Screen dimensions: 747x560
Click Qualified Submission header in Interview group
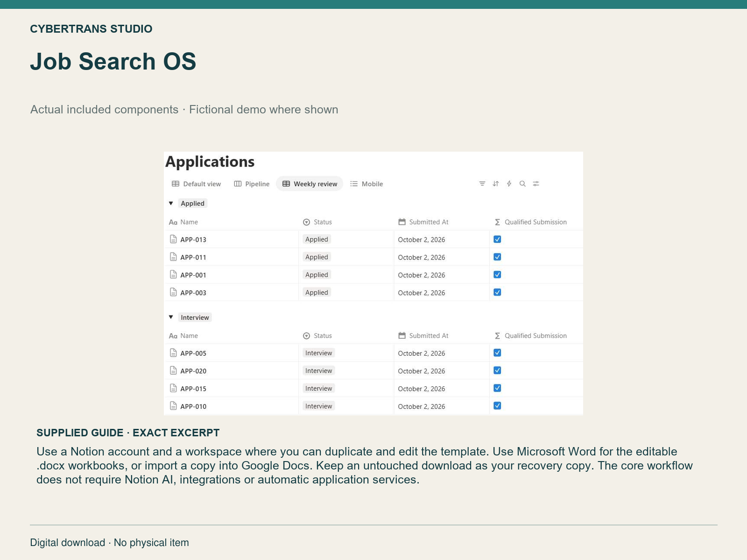(530, 336)
